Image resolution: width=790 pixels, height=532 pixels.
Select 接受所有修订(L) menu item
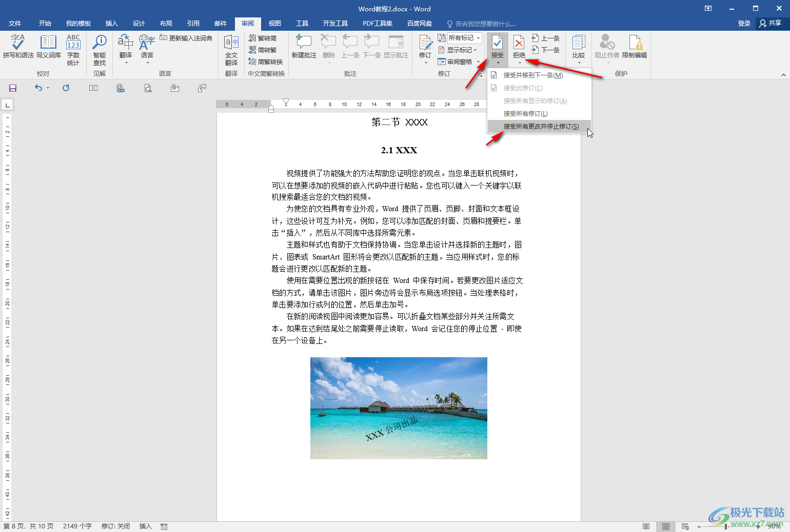click(539, 114)
